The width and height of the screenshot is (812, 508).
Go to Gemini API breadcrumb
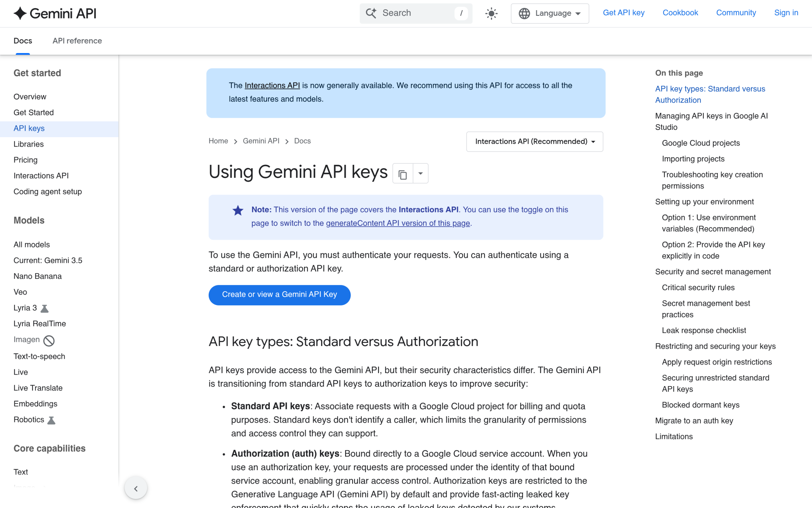pyautogui.click(x=261, y=141)
